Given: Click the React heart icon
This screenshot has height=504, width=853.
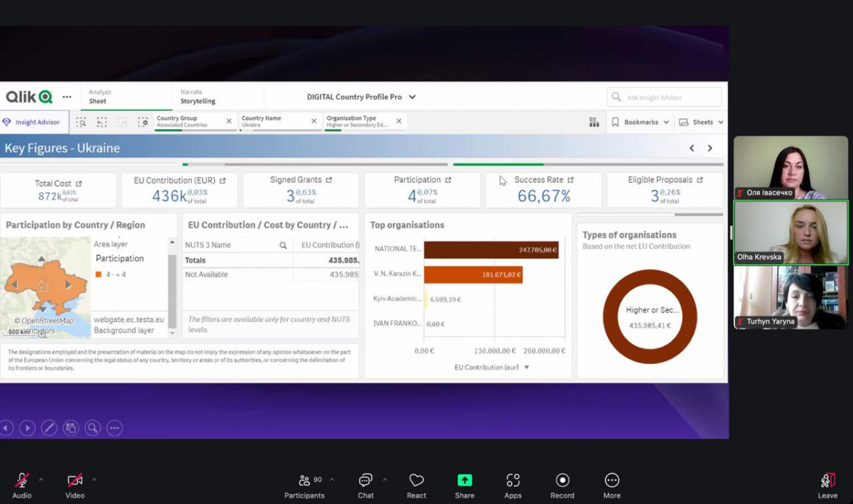Looking at the screenshot, I should (417, 481).
